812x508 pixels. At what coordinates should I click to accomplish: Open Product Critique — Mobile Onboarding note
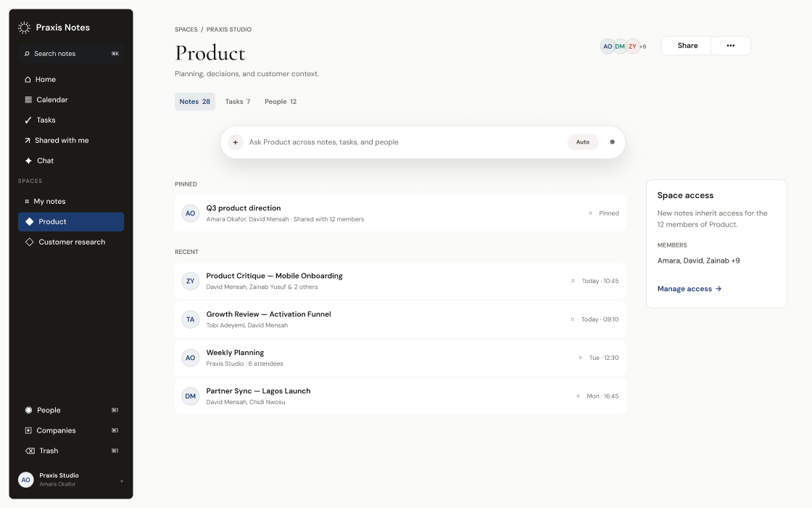click(399, 281)
